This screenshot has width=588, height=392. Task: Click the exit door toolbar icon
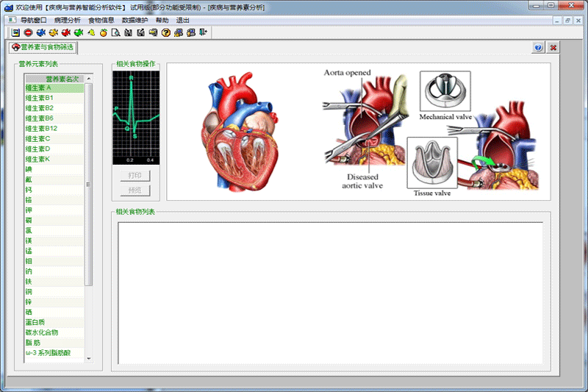click(x=204, y=32)
